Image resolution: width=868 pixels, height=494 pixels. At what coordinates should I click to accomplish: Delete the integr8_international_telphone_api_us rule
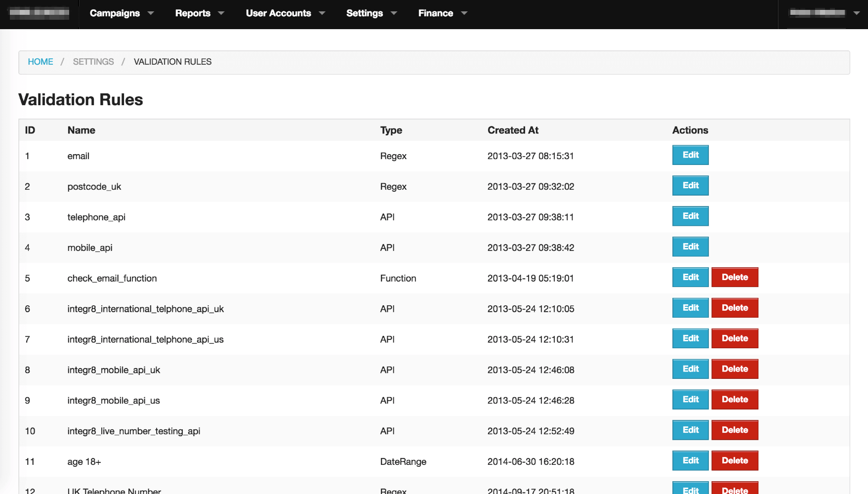point(735,339)
